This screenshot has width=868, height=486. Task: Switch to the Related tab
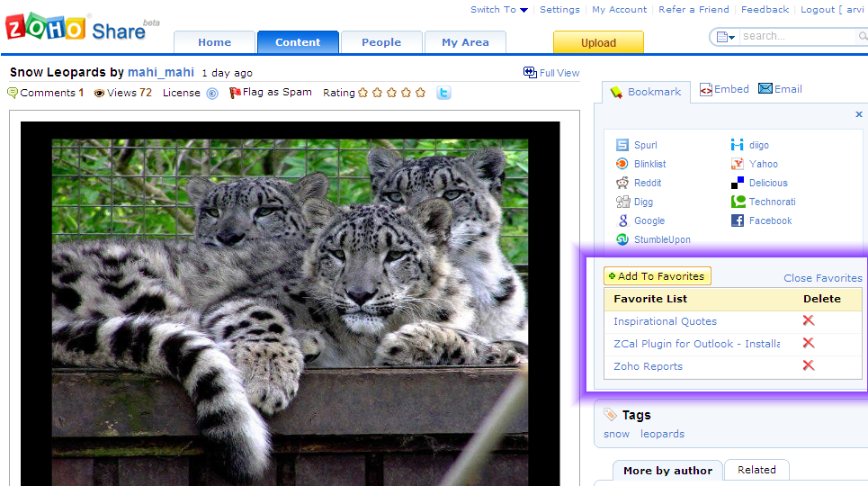pos(756,470)
